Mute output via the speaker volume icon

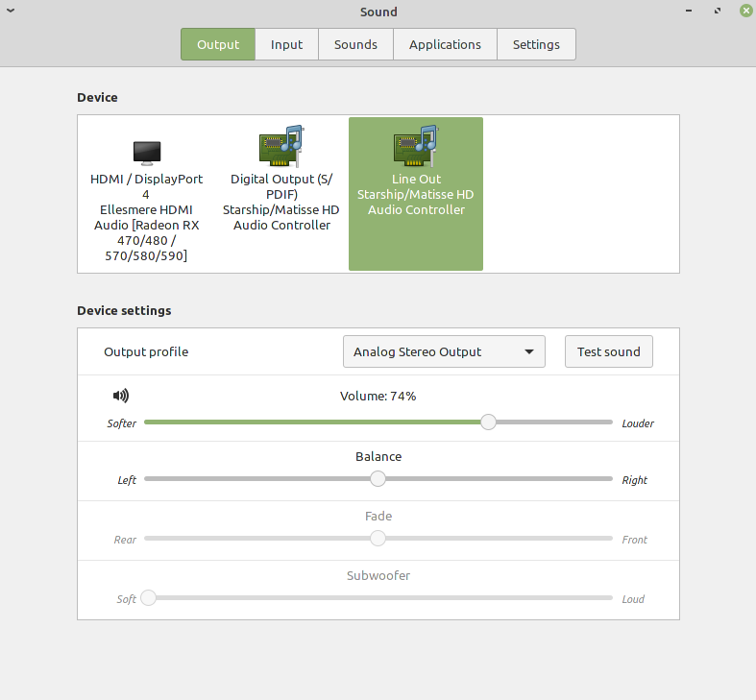click(x=120, y=396)
